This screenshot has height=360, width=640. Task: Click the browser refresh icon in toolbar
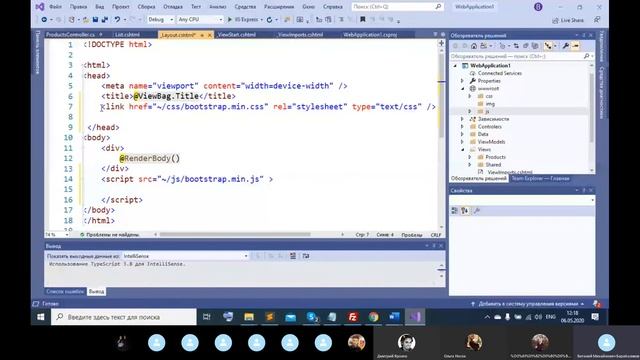(x=269, y=20)
